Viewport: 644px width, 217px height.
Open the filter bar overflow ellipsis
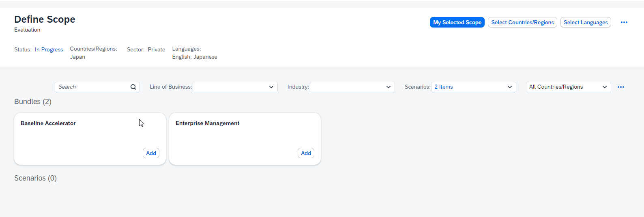620,87
